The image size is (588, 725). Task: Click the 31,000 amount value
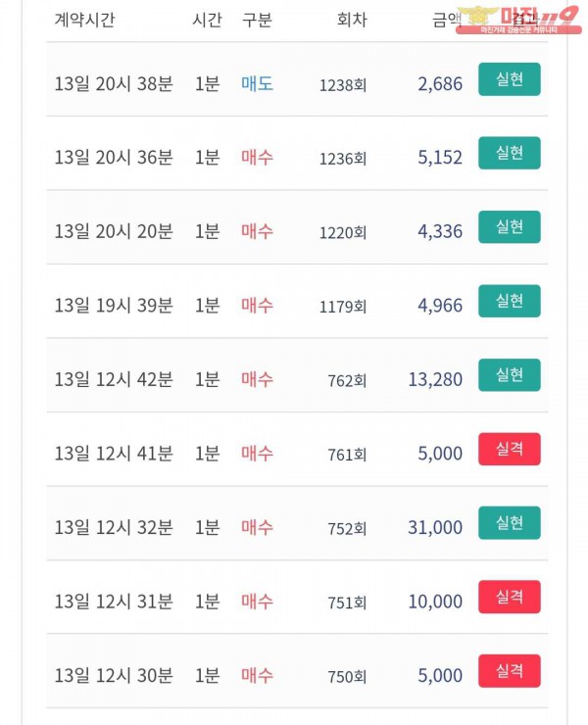435,527
